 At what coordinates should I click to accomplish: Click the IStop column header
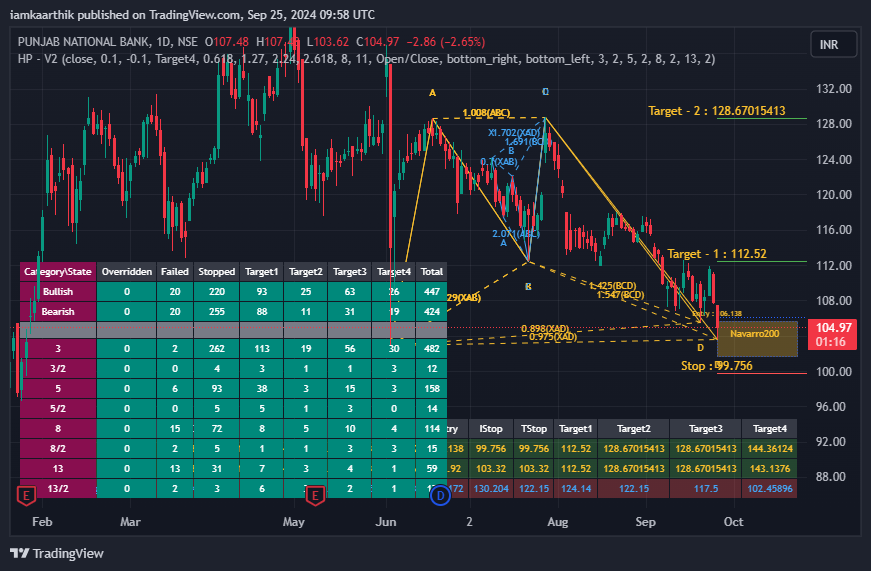pos(491,428)
